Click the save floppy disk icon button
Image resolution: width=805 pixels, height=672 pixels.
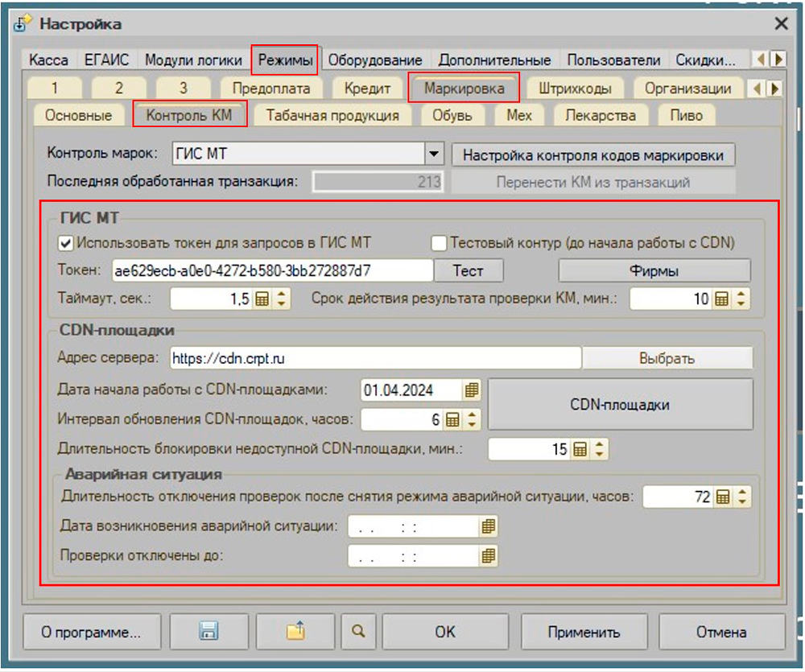click(x=209, y=632)
